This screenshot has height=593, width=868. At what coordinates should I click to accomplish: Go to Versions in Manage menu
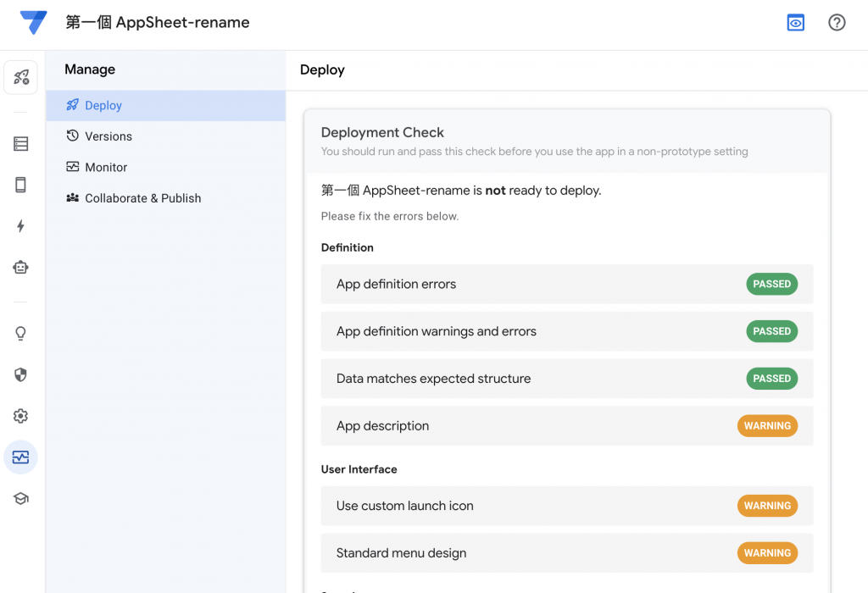108,136
